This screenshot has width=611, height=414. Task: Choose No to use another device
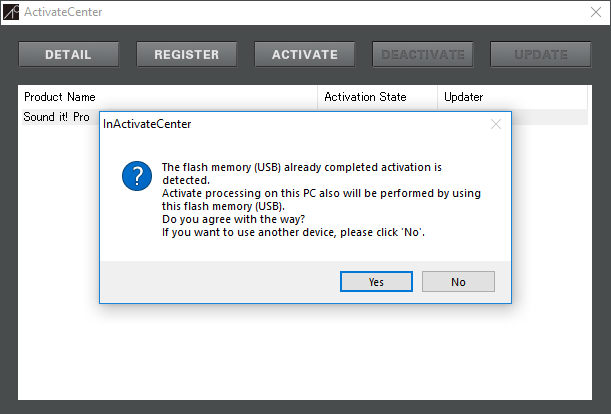tap(458, 281)
